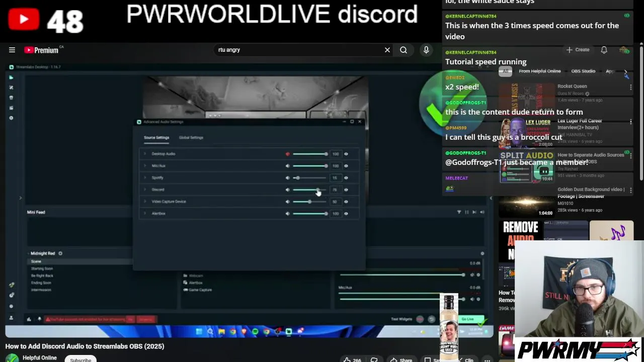This screenshot has width=644, height=362.
Task: Mute the Spotify speaker icon
Action: point(288,177)
